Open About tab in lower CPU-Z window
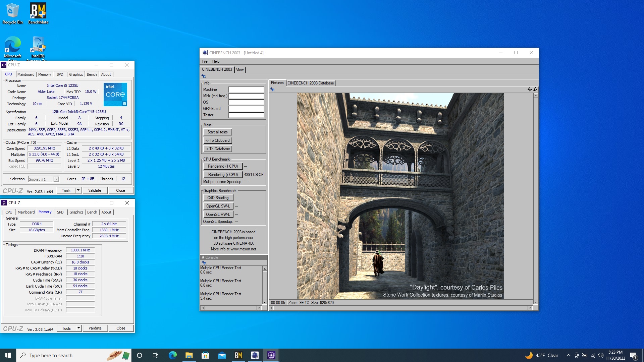Screen dimensions: 644x362 106,212
